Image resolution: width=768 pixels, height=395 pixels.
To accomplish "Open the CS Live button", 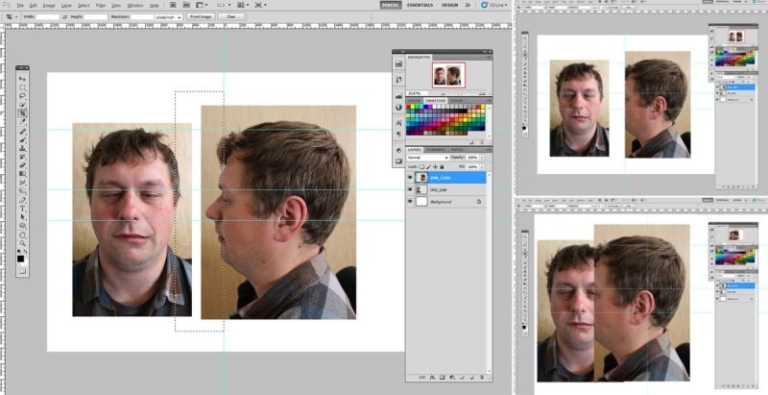I will tap(494, 5).
